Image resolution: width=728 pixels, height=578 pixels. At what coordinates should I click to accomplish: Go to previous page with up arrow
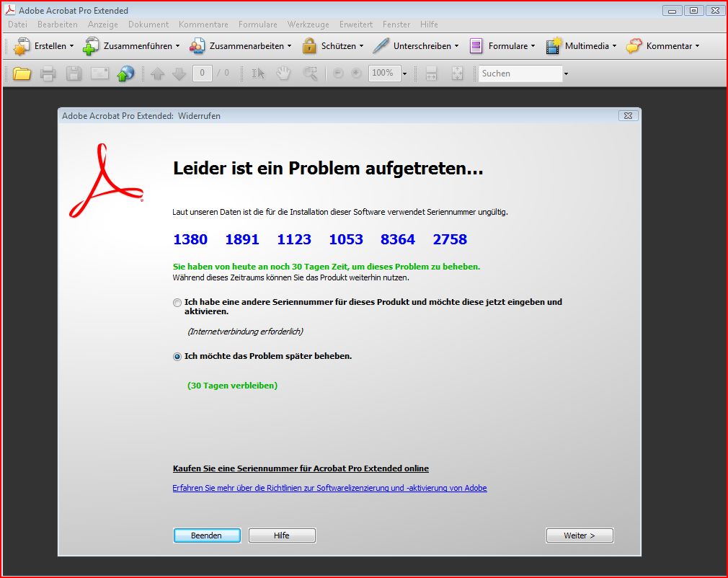[x=158, y=74]
